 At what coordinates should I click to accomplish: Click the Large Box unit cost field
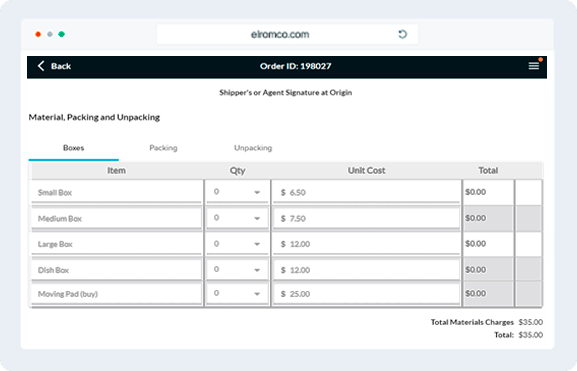tap(367, 244)
